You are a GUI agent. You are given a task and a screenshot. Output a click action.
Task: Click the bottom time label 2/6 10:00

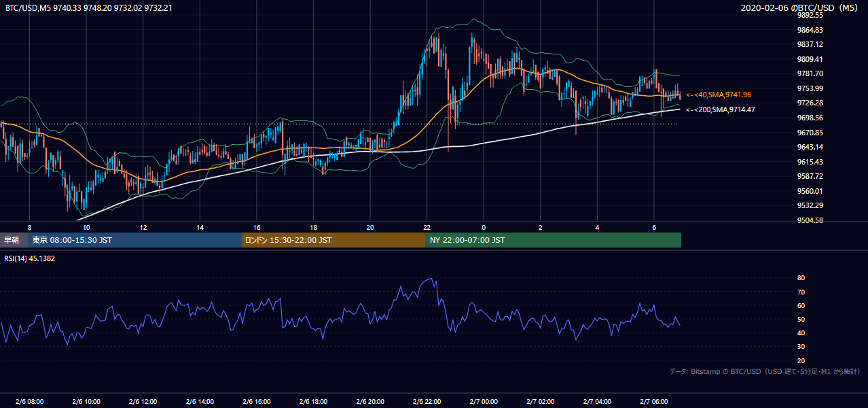[x=86, y=402]
